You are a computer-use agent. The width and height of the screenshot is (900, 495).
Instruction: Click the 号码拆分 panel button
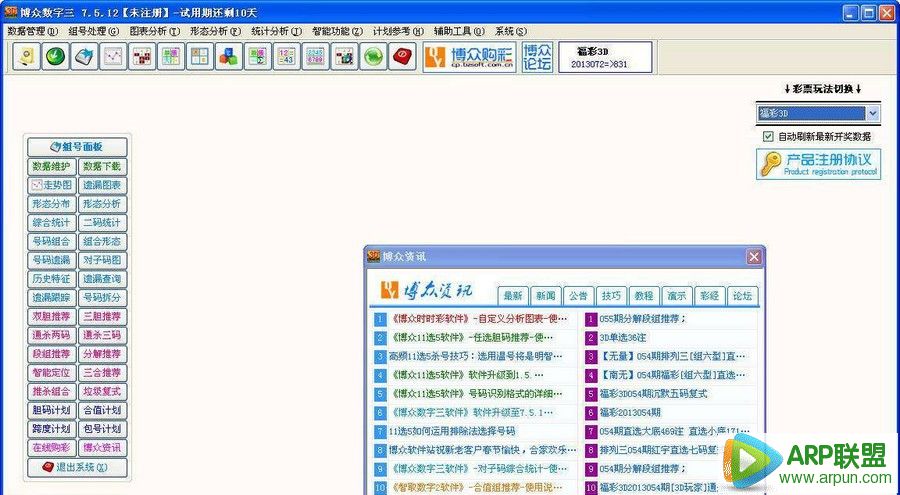(x=102, y=297)
